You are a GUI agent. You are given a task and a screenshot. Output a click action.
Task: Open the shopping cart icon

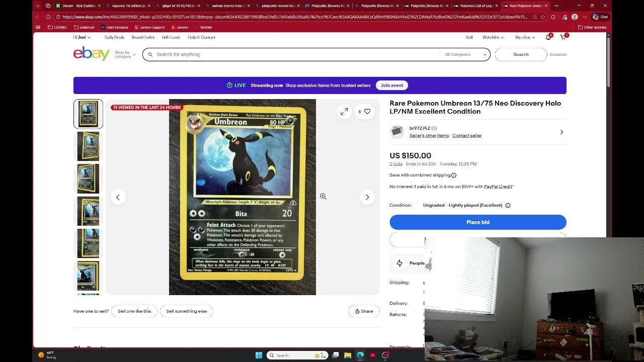[x=563, y=37]
